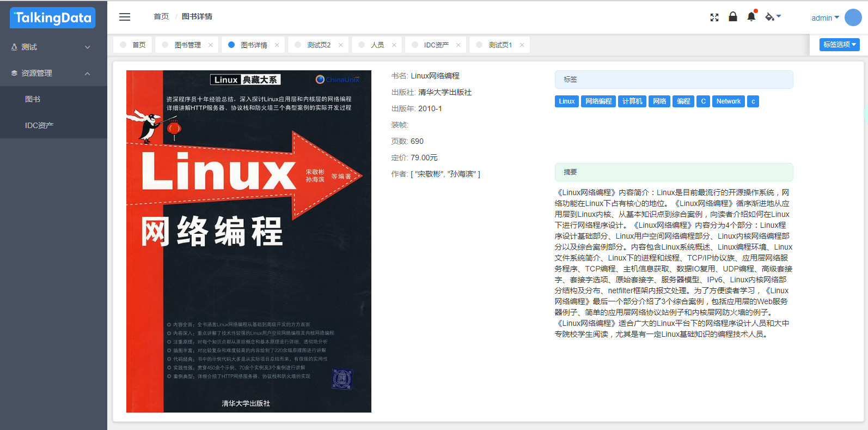Image resolution: width=868 pixels, height=430 pixels.
Task: Enter fullscreen mode via the expand icon
Action: coord(714,17)
